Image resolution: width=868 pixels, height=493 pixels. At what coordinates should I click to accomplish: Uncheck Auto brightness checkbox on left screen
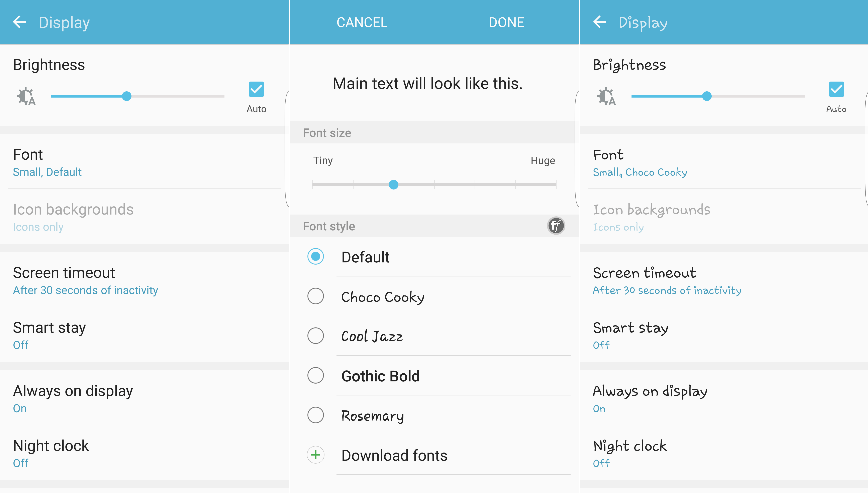[256, 89]
